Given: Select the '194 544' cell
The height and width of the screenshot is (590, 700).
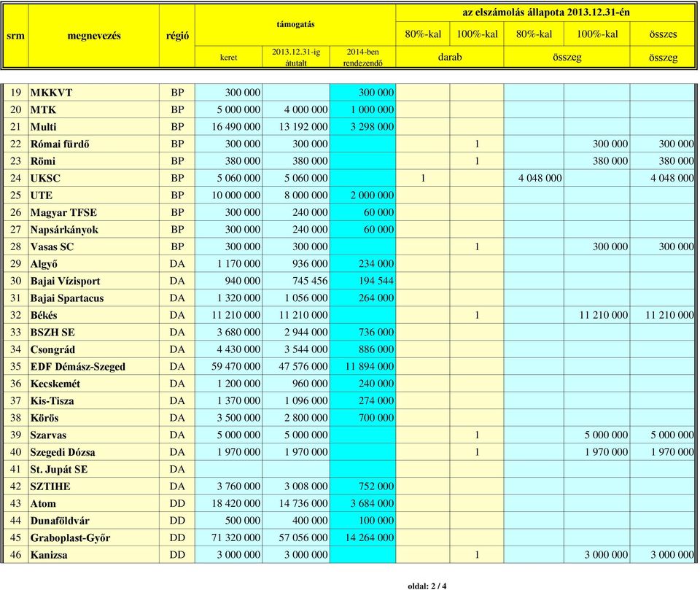Looking at the screenshot, I should (x=362, y=281).
